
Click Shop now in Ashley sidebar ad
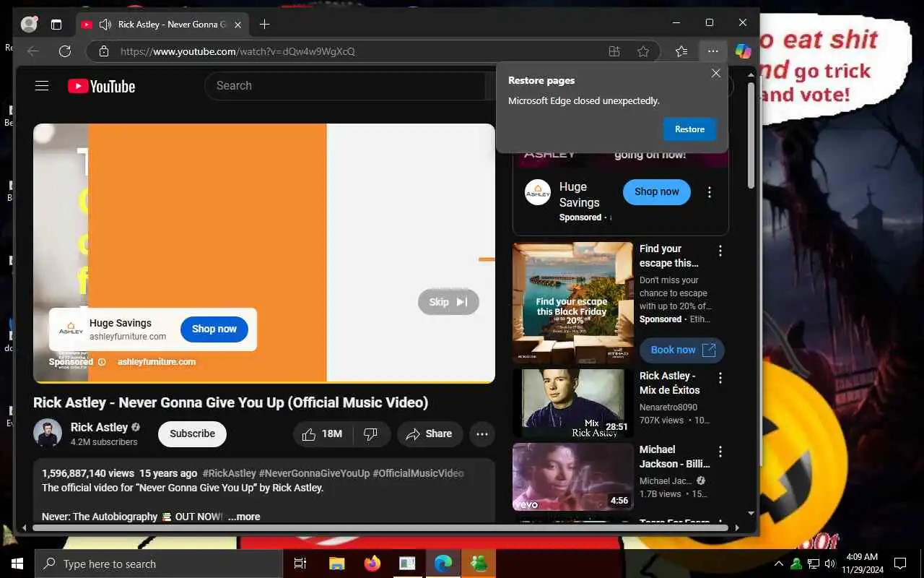657,192
